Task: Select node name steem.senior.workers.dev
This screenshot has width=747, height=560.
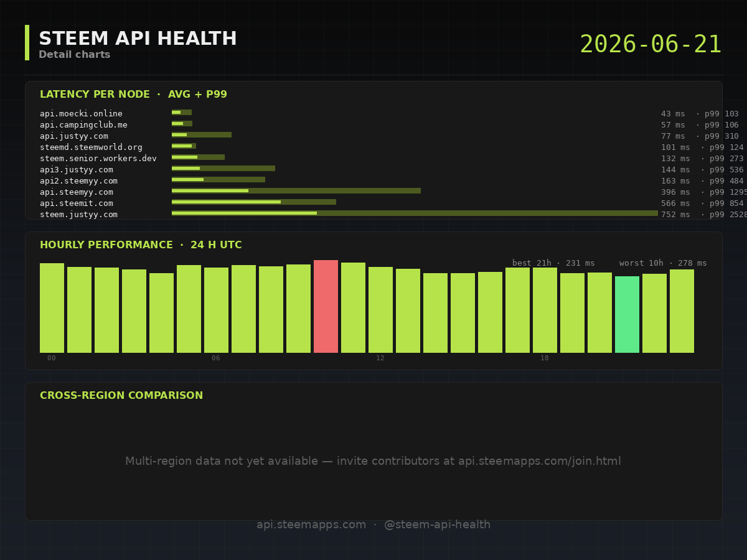Action: click(98, 159)
